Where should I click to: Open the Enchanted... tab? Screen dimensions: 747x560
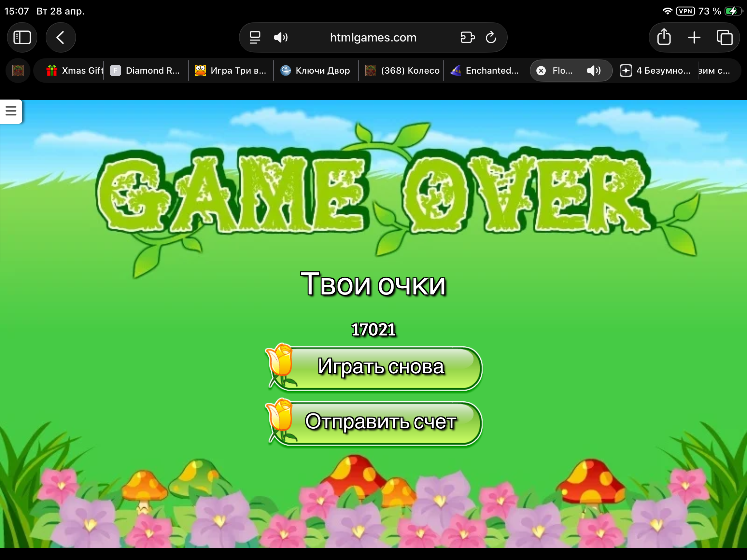point(485,71)
